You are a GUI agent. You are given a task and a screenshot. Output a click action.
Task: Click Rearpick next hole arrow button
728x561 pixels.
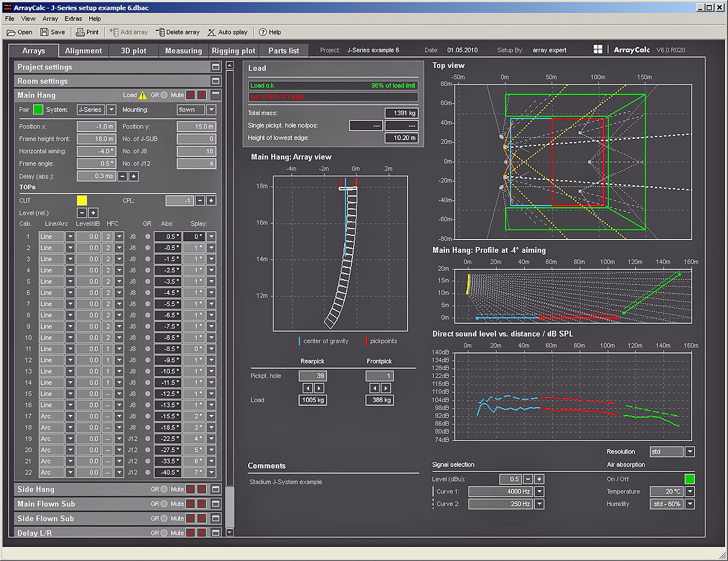(x=319, y=388)
